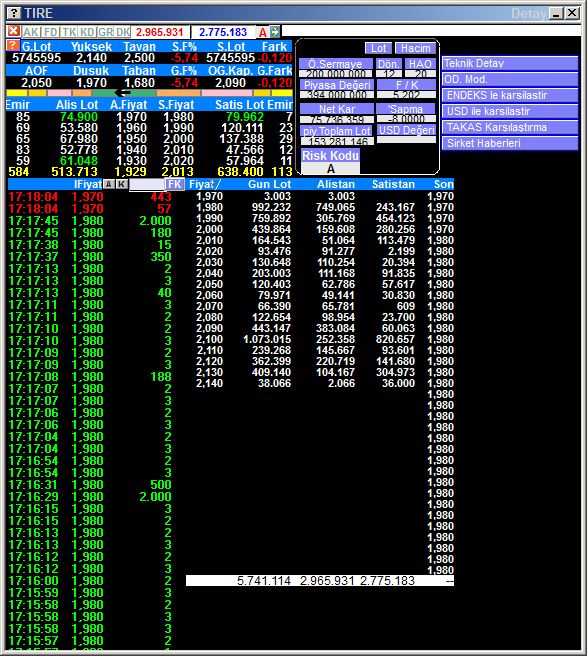Switch to the Hacim tab

click(415, 48)
